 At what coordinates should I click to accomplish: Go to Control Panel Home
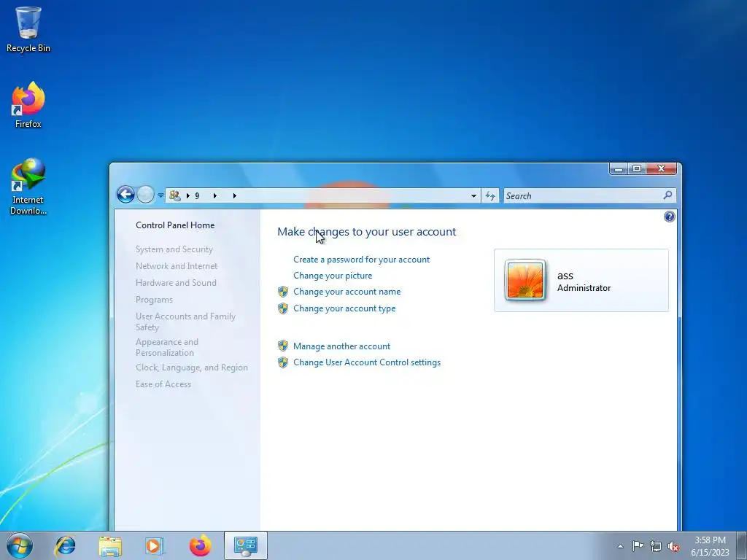175,225
